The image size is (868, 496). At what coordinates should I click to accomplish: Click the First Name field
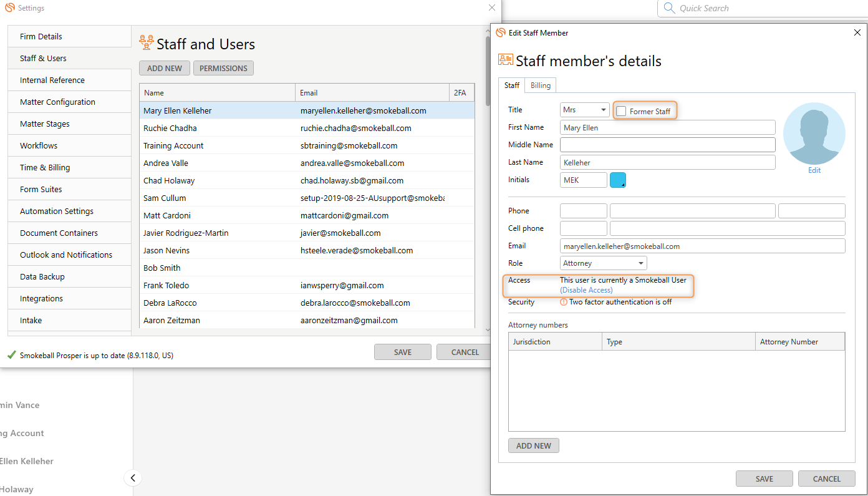(668, 127)
